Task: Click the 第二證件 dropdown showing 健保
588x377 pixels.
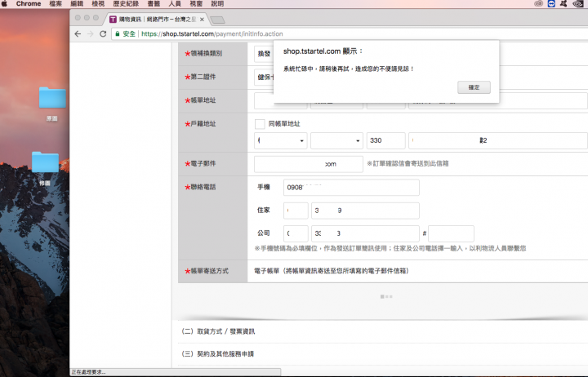Action: (x=264, y=78)
